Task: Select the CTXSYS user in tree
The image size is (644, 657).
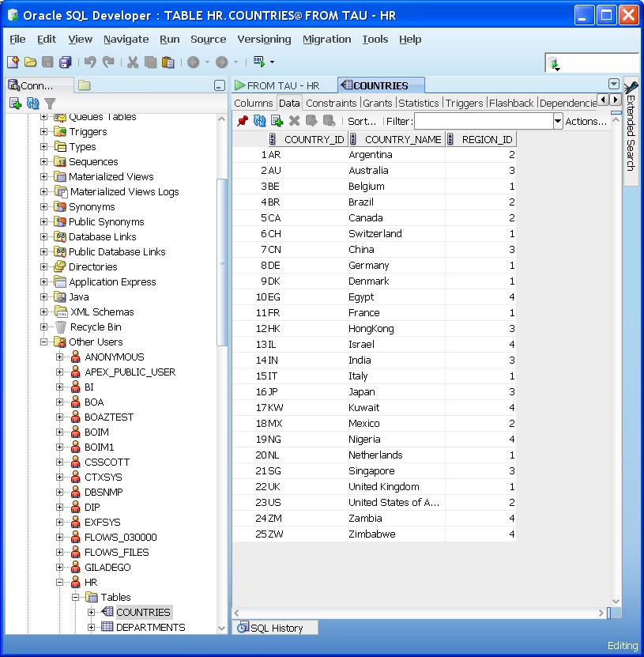Action: [x=103, y=478]
